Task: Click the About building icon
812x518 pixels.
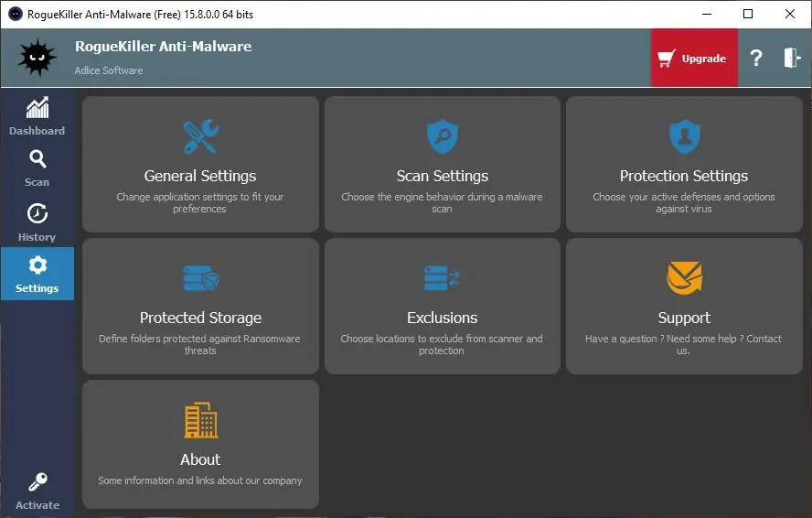Action: 201,420
